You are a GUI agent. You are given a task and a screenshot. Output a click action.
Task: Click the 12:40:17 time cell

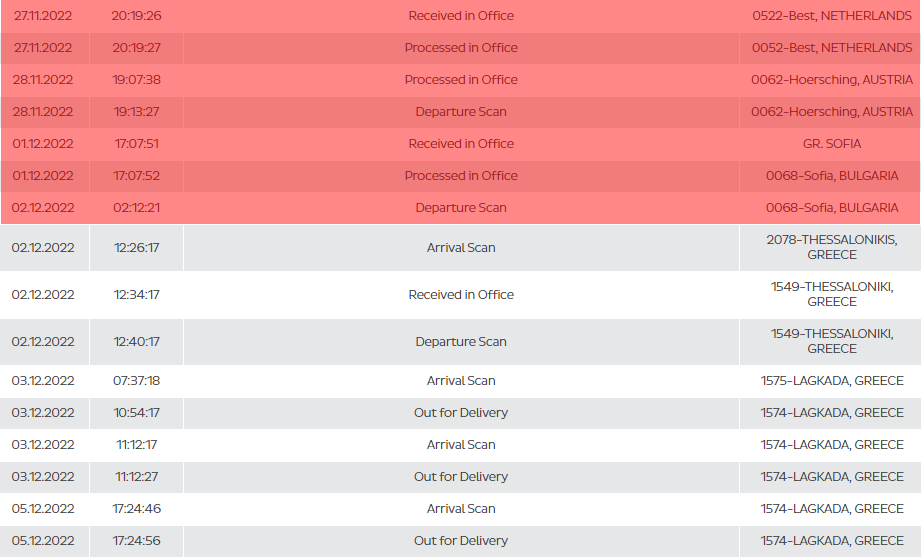136,342
